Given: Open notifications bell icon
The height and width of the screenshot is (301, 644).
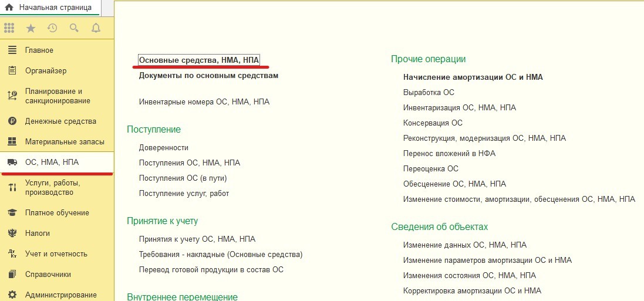Looking at the screenshot, I should pyautogui.click(x=96, y=28).
